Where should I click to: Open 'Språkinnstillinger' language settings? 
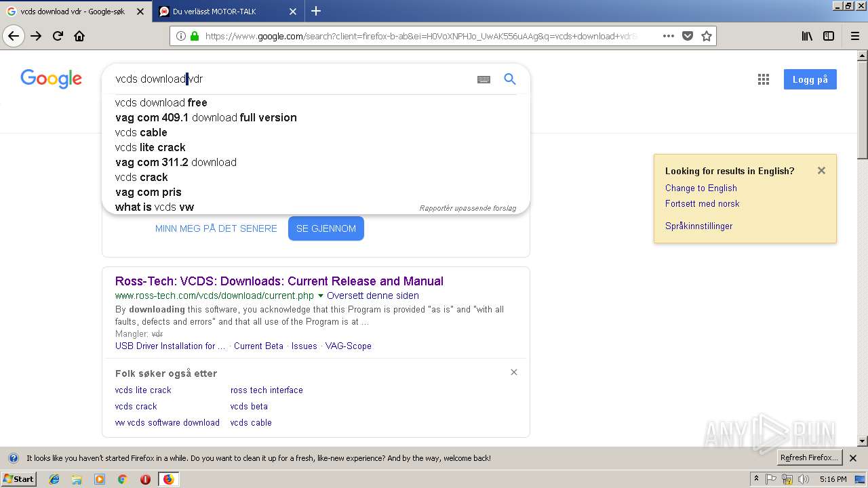699,226
